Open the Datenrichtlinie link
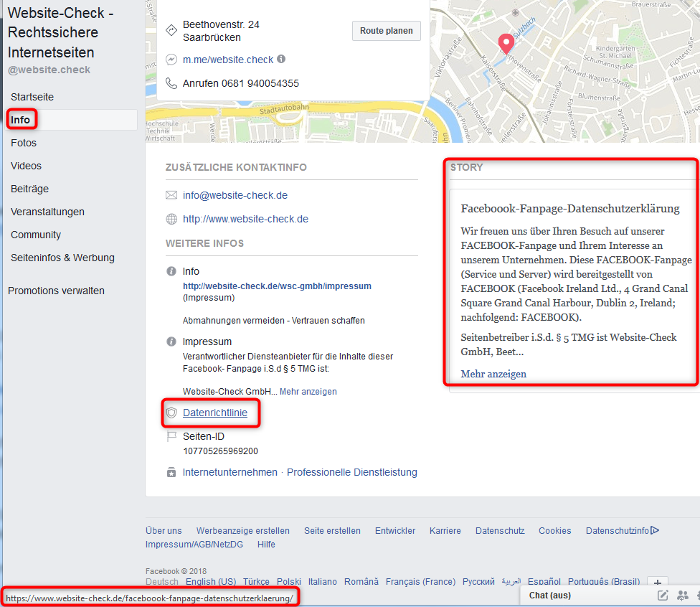 click(215, 413)
